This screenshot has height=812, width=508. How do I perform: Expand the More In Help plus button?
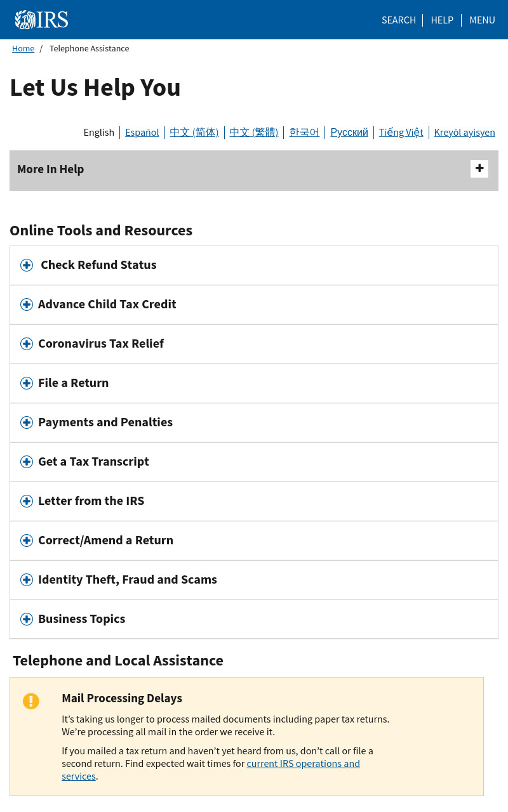[x=479, y=169]
